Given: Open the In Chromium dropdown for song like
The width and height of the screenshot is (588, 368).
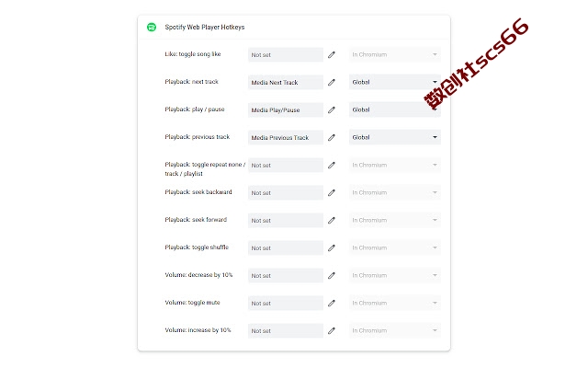Looking at the screenshot, I should (395, 55).
